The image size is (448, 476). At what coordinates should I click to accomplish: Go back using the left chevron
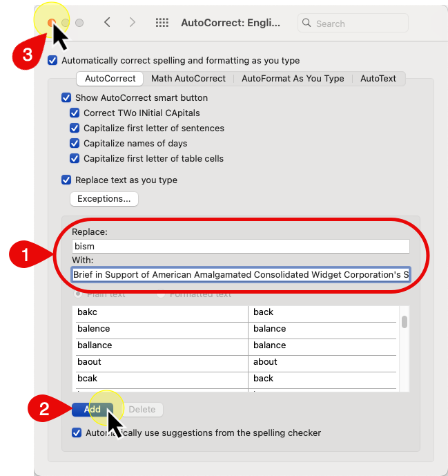click(108, 23)
